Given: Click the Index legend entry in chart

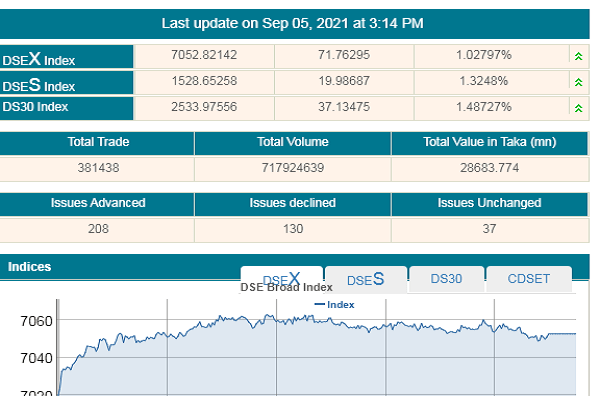Looking at the screenshot, I should pos(335,305).
